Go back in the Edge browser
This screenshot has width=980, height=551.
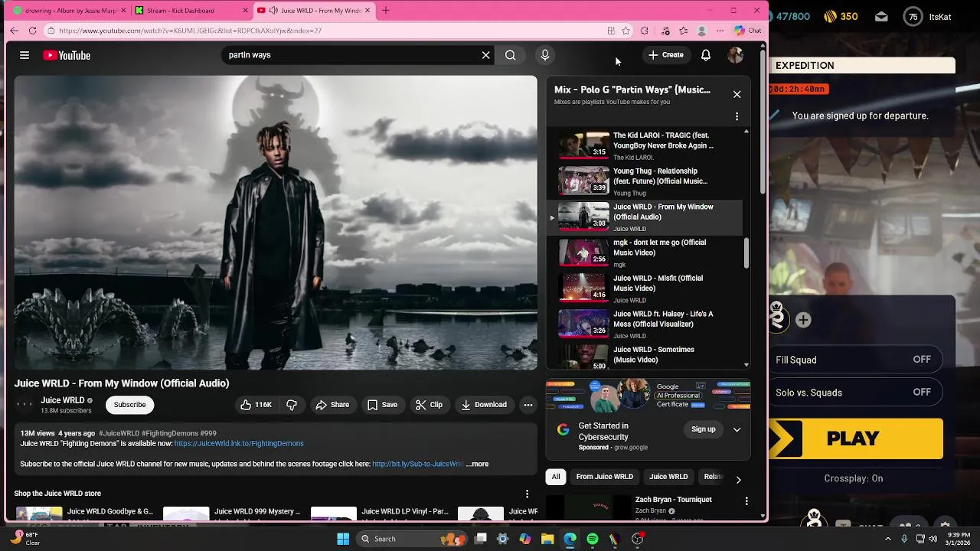click(14, 31)
